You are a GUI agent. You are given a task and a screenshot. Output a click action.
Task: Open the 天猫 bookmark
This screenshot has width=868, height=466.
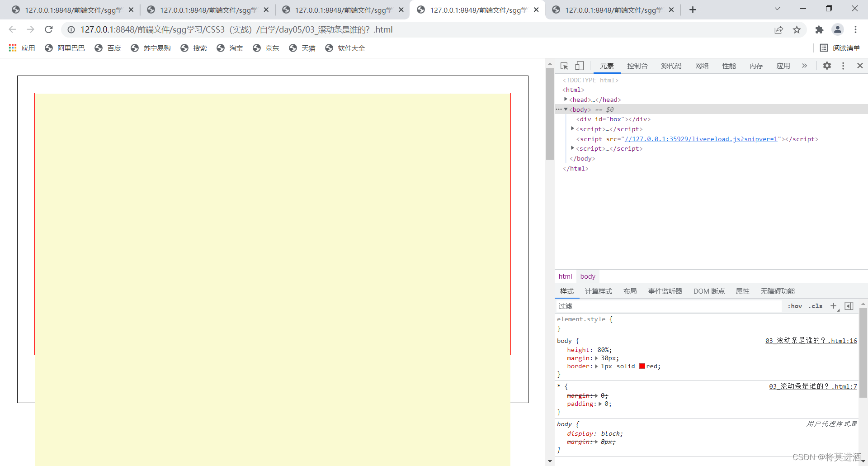[x=302, y=48]
